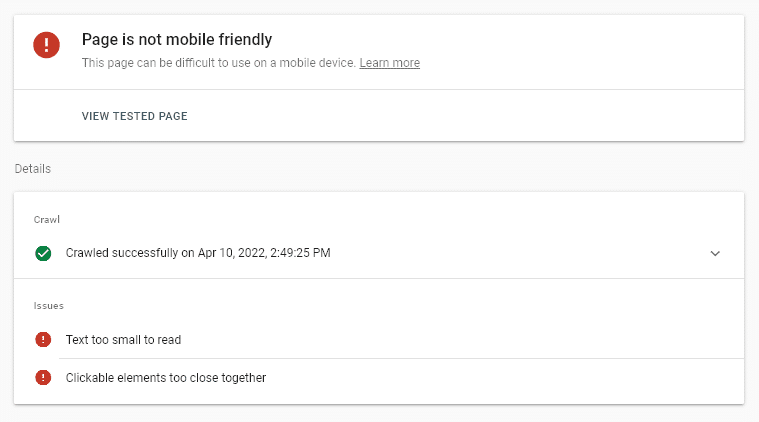
Task: Click the Issues section label
Action: 48,306
